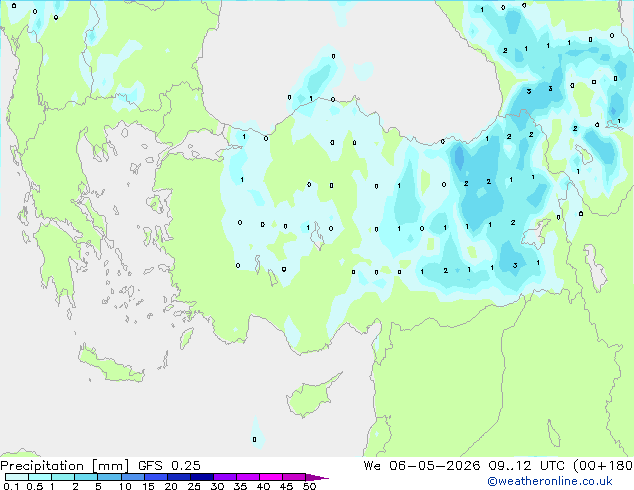Click the legend label '35'
Viewport: 634px width, 490px height.
click(240, 486)
